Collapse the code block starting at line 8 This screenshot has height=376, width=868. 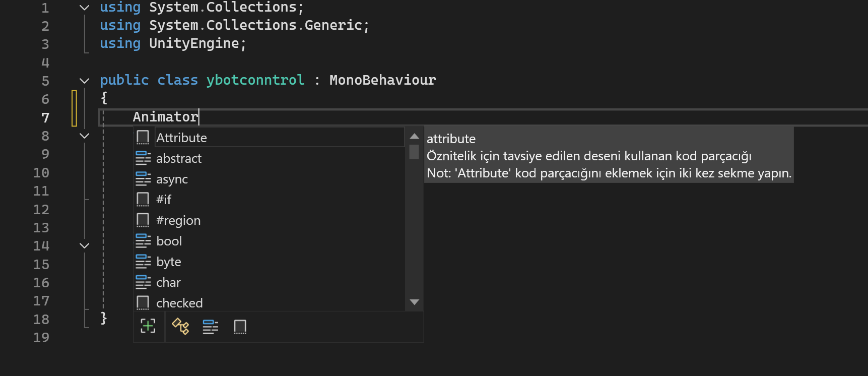tap(85, 136)
